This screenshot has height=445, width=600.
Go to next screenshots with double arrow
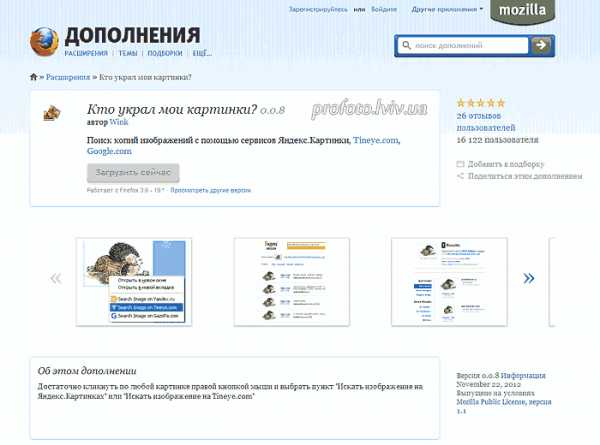pyautogui.click(x=529, y=278)
